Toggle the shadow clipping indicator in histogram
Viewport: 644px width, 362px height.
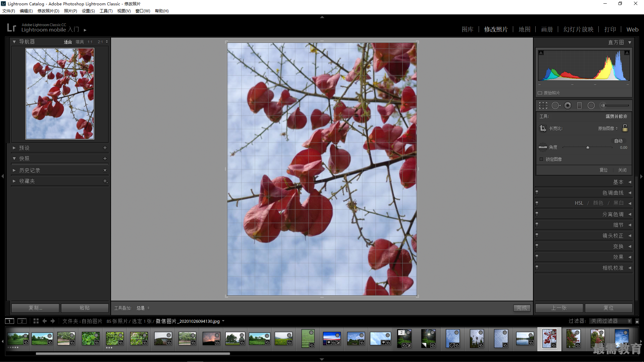(541, 53)
